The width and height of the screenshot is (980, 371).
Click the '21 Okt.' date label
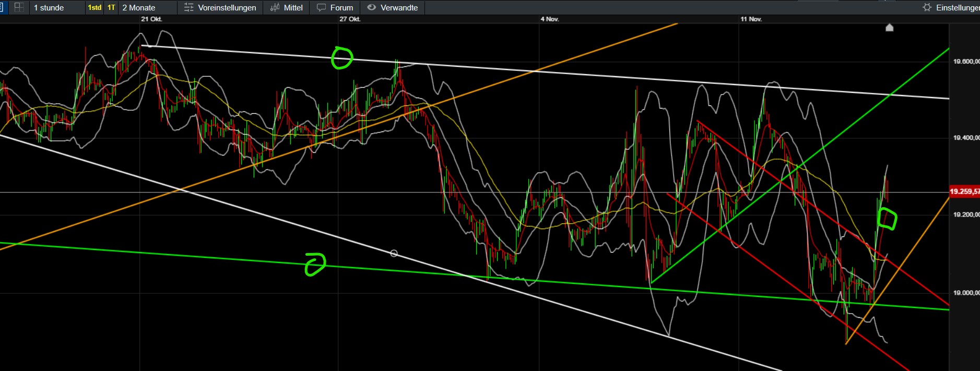click(151, 19)
